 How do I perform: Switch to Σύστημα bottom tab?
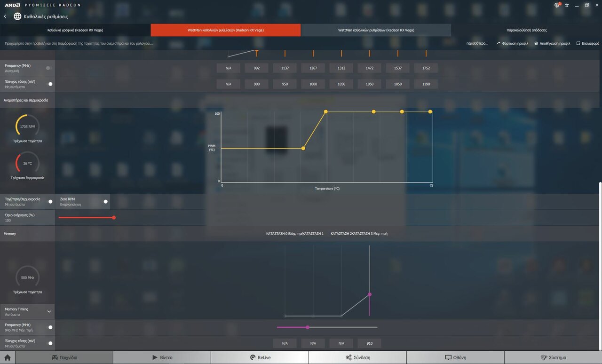click(554, 357)
